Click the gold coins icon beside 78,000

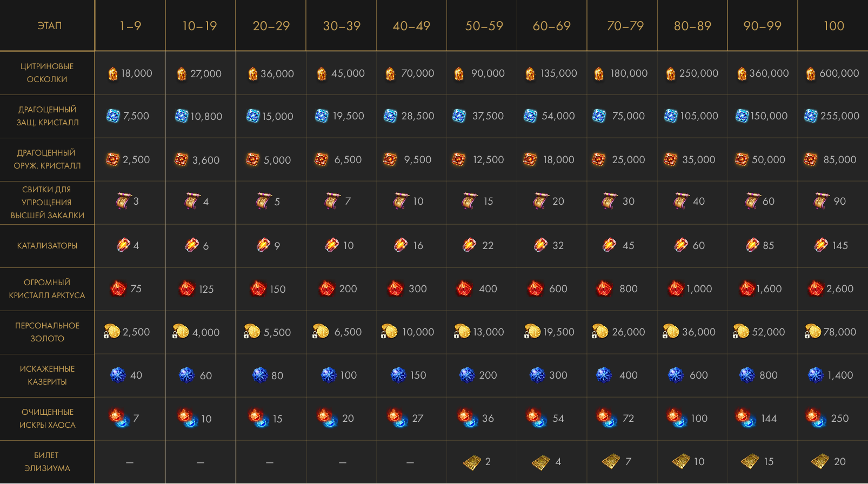pos(812,332)
